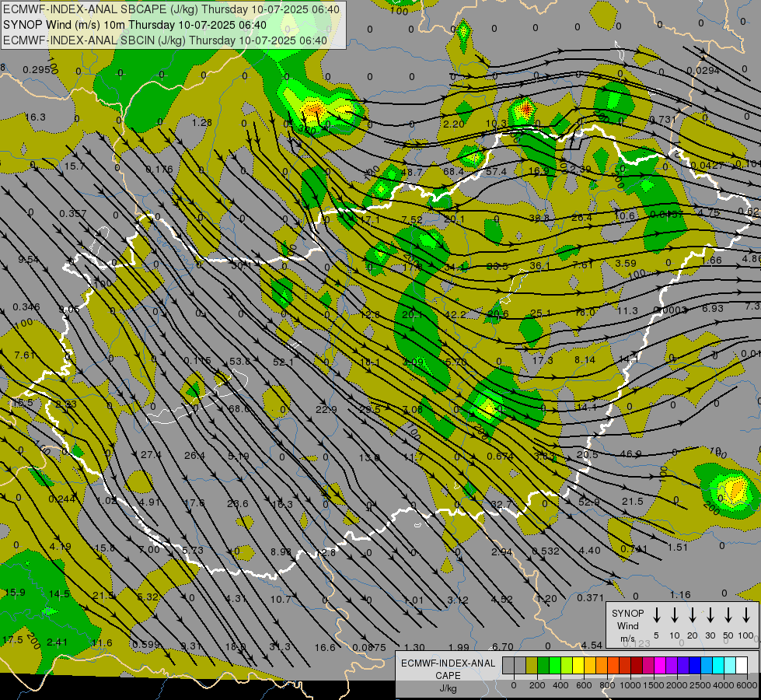This screenshot has width=761, height=700.
Task: Click the map value 0.371
Action: coord(590,597)
